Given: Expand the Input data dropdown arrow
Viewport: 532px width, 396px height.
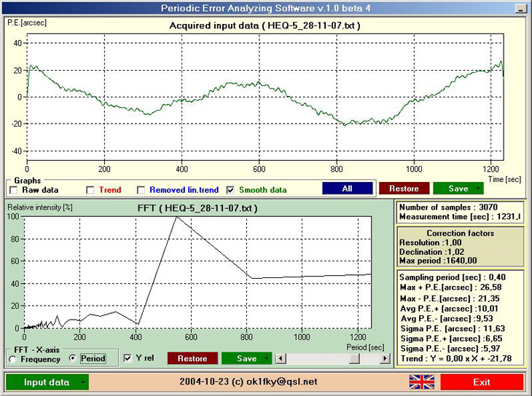Looking at the screenshot, I should click(x=83, y=382).
